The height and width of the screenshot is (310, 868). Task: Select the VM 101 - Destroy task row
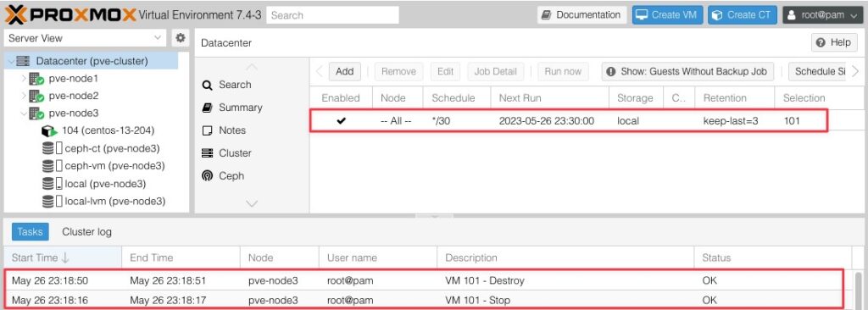[x=427, y=280]
